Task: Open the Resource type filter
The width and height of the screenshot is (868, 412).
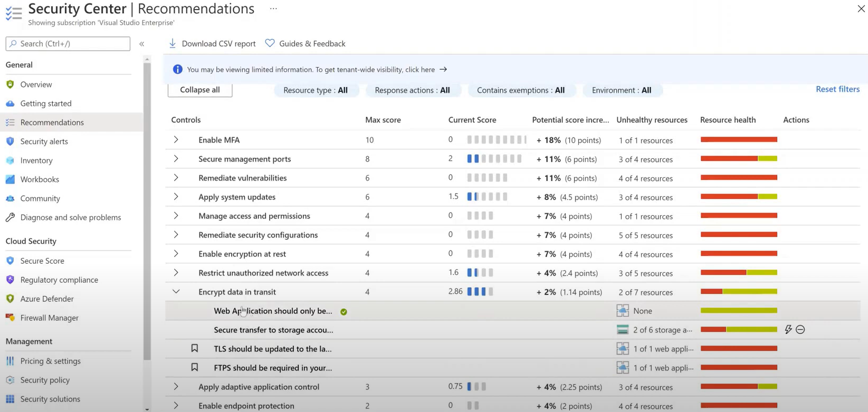Action: 316,90
